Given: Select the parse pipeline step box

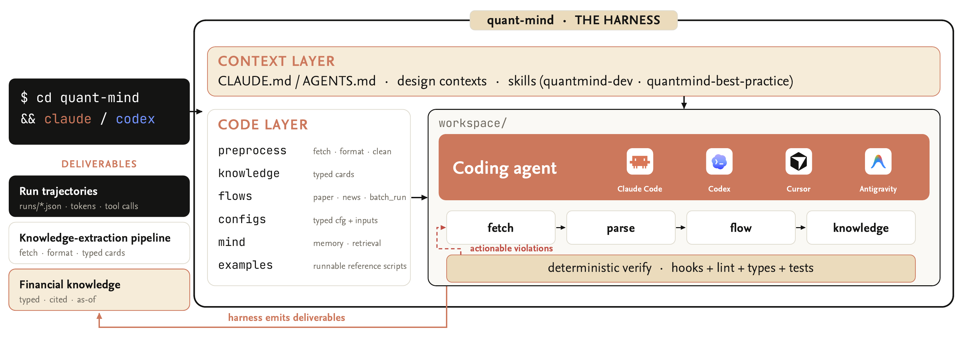Looking at the screenshot, I should (621, 227).
